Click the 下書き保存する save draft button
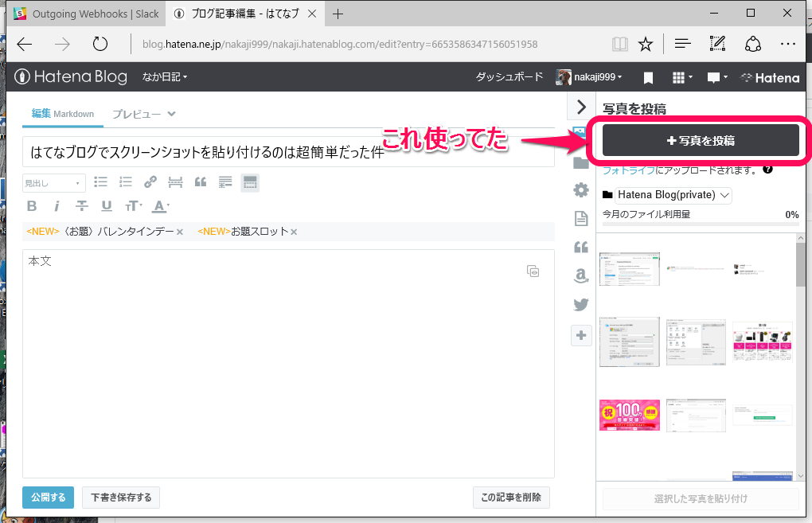 [120, 497]
